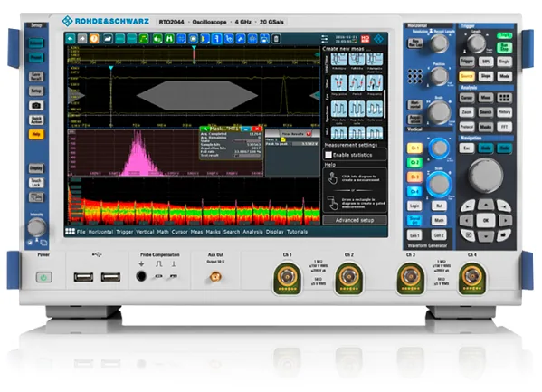The height and width of the screenshot is (392, 542).
Task: Open the application grid menu icon beside File
Action: [x=71, y=232]
